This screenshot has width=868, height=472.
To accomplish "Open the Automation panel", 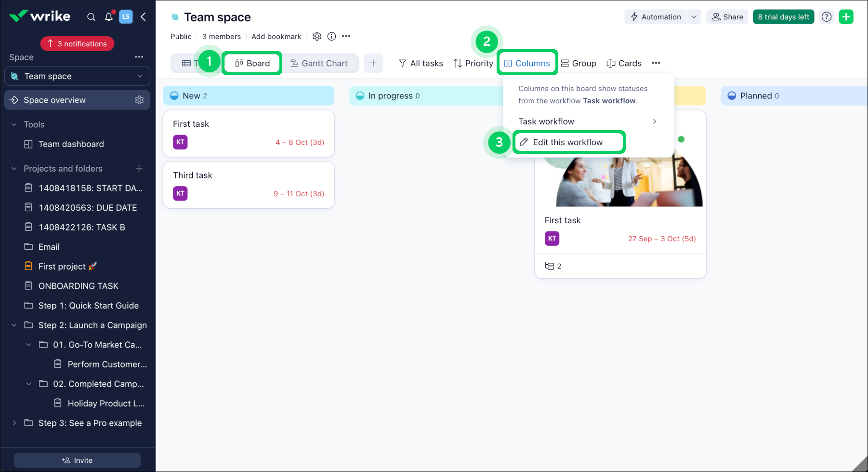I will point(655,16).
